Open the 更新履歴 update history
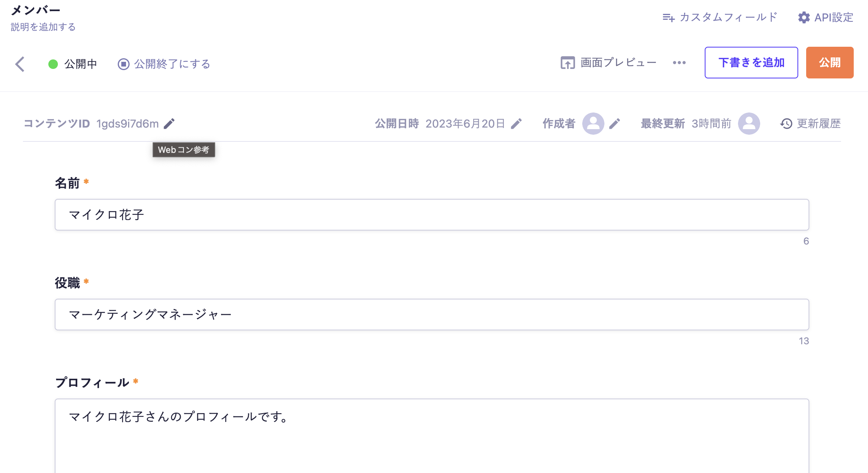868x473 pixels. pos(811,124)
